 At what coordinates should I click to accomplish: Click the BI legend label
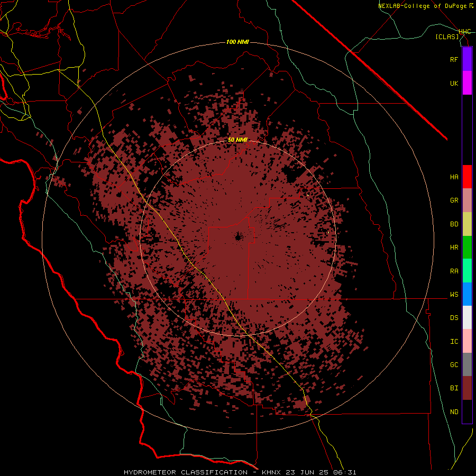point(454,388)
